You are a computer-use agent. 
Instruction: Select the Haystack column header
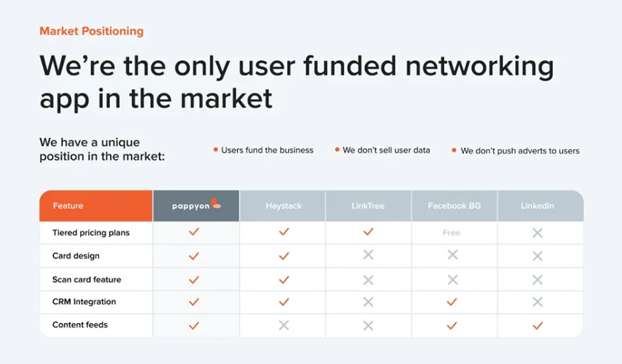click(x=284, y=205)
